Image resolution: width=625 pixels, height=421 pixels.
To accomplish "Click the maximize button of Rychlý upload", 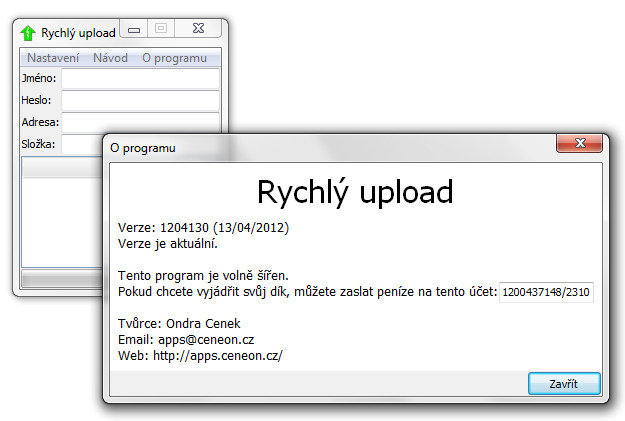I will tap(161, 29).
